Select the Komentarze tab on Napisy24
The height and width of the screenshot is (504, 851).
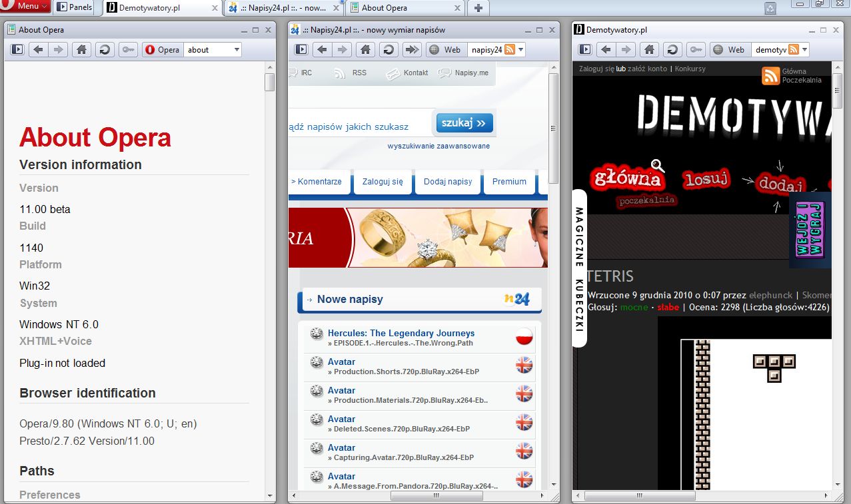(x=319, y=182)
